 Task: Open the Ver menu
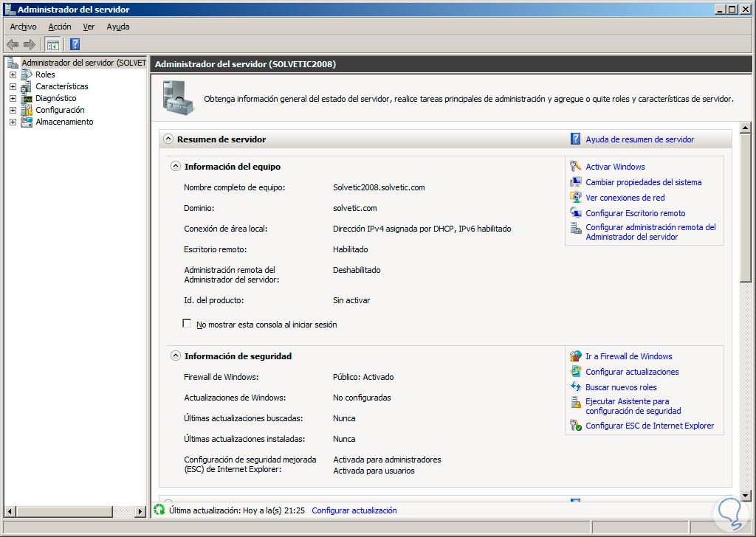coord(89,27)
